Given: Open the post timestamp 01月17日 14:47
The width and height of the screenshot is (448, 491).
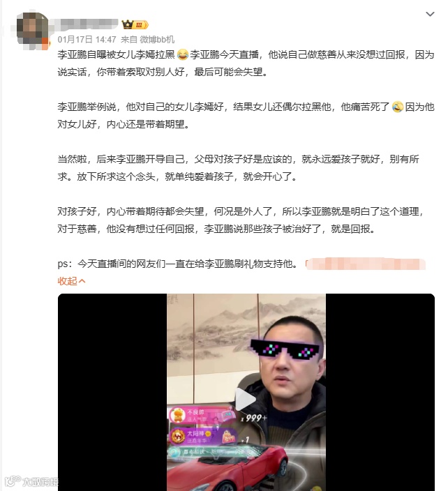Looking at the screenshot, I should click(87, 40).
